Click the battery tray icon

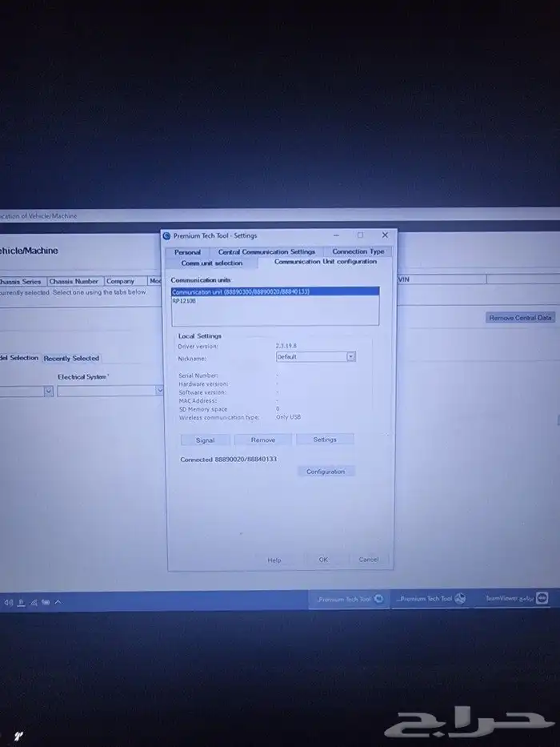tap(46, 602)
